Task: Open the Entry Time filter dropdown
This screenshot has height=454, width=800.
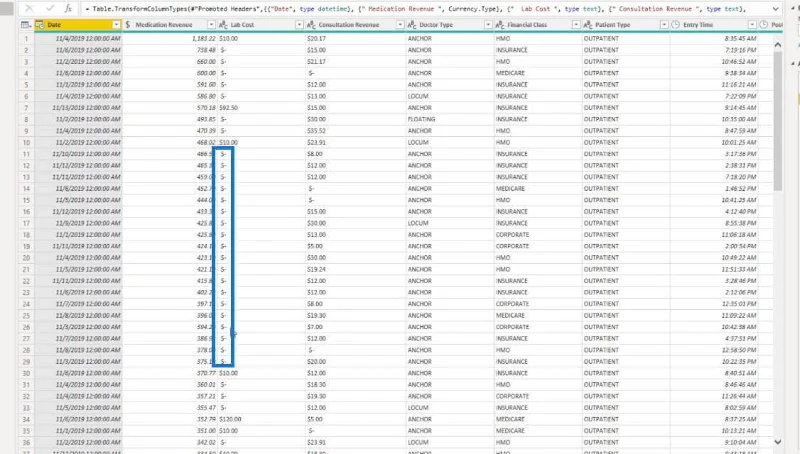Action: point(752,24)
